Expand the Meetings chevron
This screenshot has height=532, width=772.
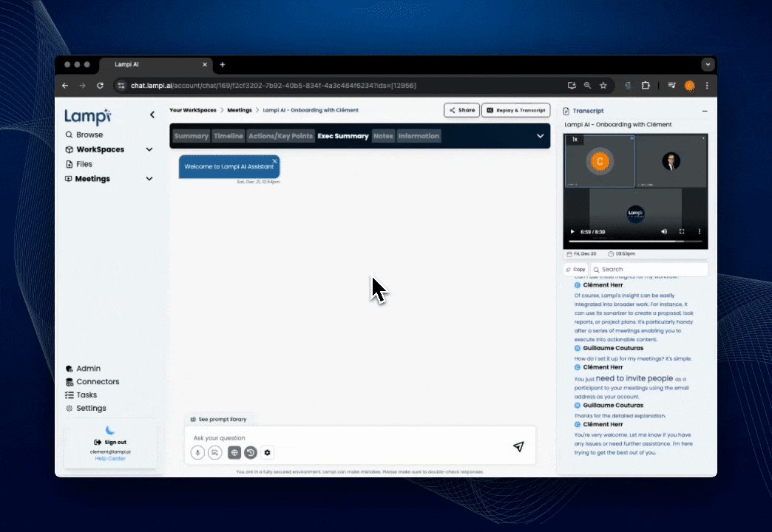point(149,179)
